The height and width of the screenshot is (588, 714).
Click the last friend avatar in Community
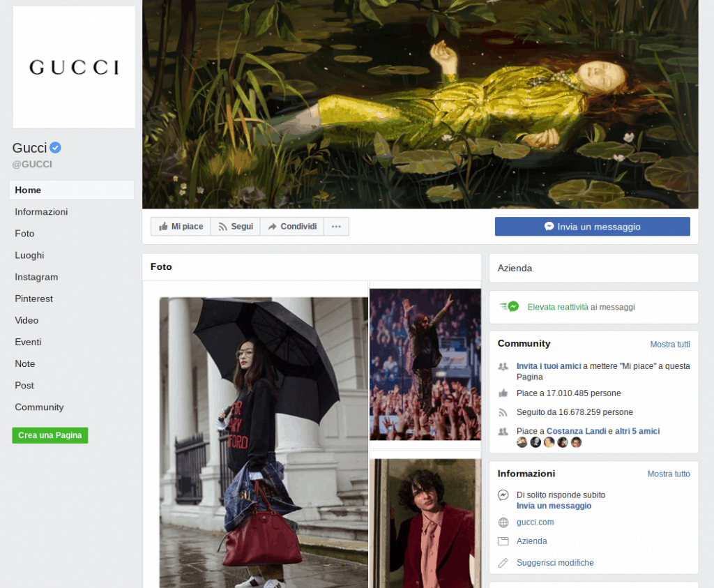coord(577,442)
